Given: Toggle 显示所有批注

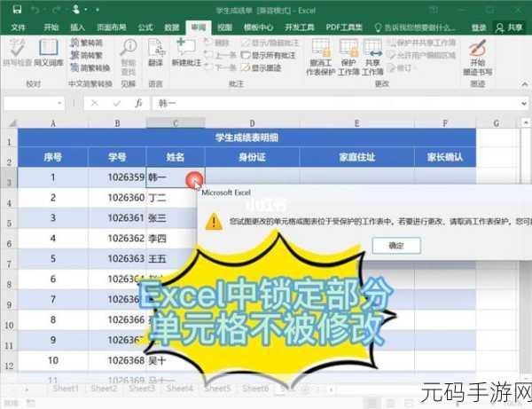Looking at the screenshot, I should 268,55.
